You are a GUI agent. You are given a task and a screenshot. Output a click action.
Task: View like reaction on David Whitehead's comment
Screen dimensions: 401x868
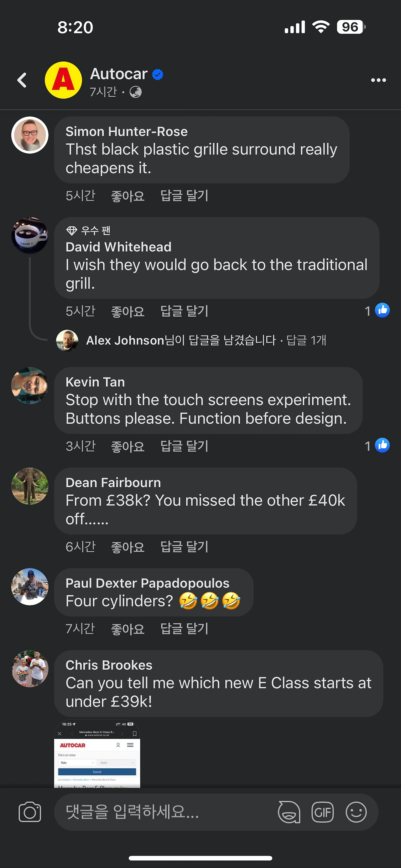(377, 310)
